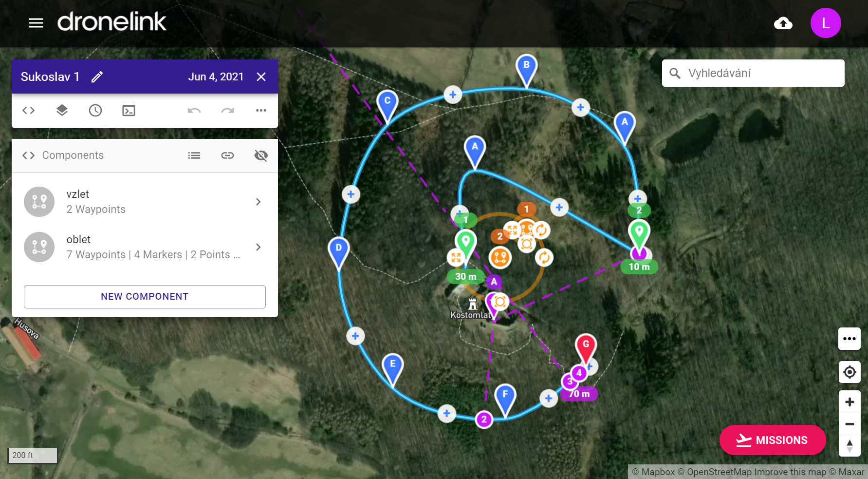Screen dimensions: 868x479
Task: Open the user profile avatar menu
Action: (x=826, y=23)
